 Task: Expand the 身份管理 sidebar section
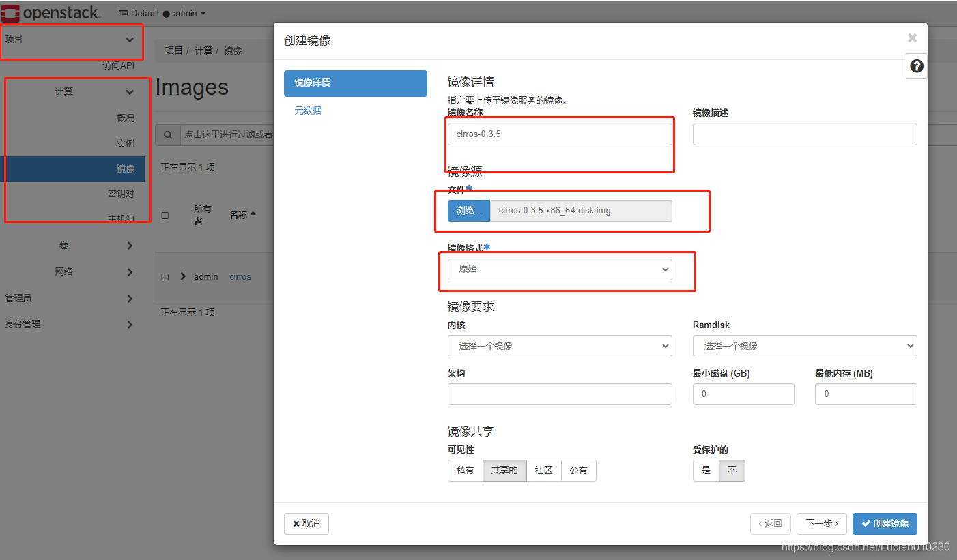[x=72, y=324]
